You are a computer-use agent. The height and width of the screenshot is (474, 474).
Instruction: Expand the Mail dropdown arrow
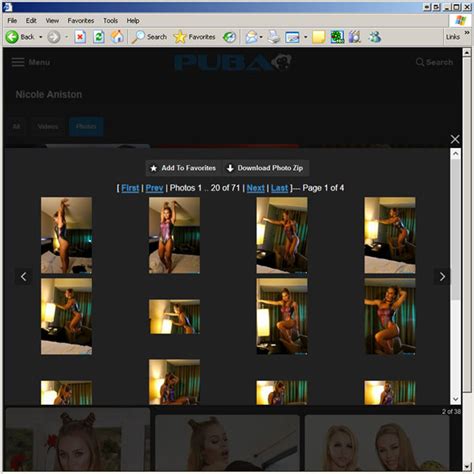pos(261,37)
